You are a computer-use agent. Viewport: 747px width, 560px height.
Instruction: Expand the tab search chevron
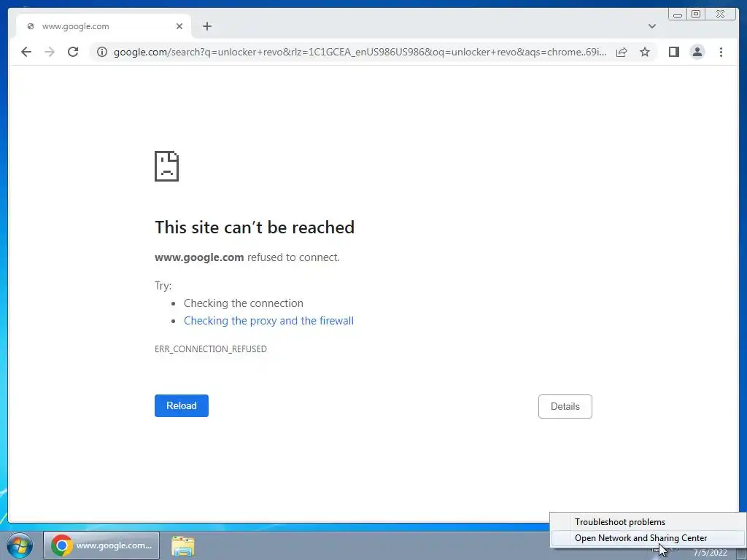(652, 26)
